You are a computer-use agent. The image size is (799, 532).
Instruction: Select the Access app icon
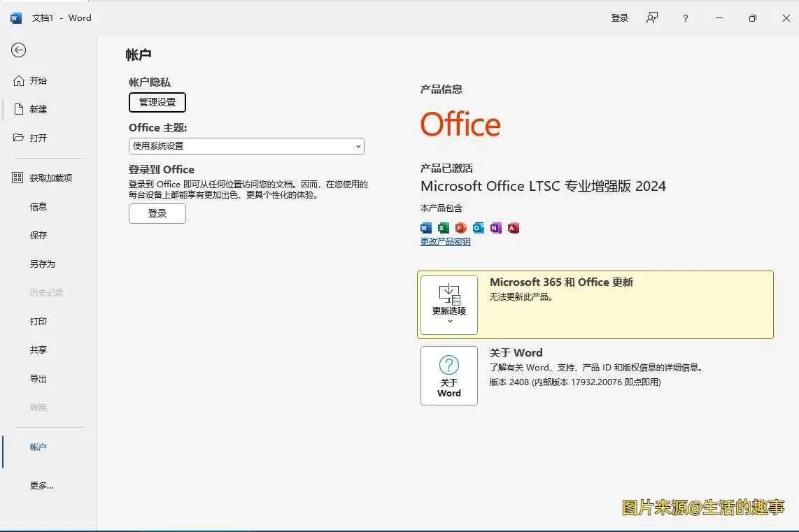[513, 227]
